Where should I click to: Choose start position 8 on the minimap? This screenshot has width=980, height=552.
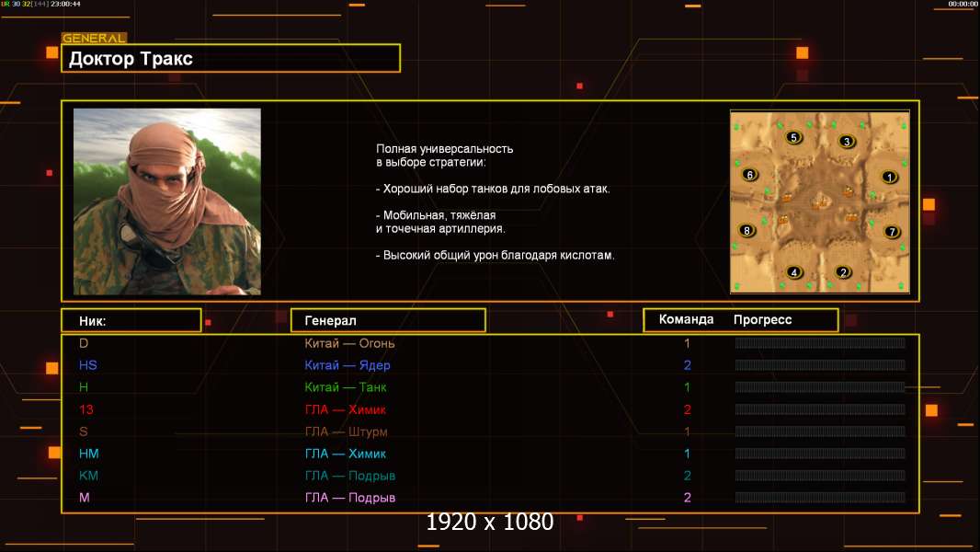point(746,230)
